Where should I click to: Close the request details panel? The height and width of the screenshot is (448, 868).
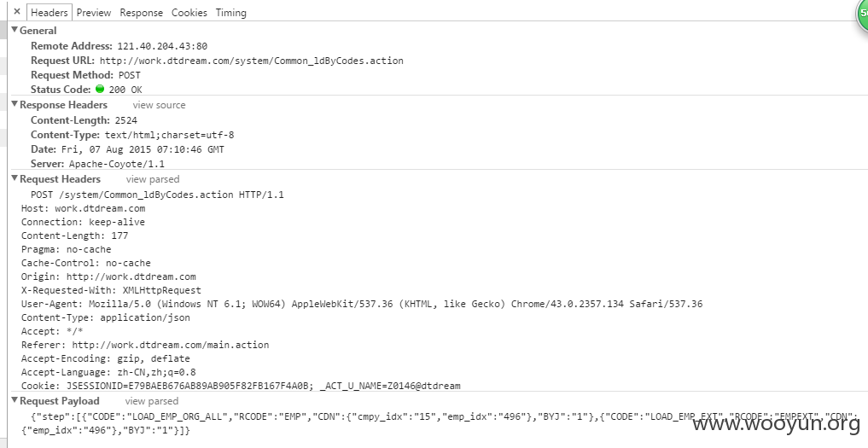click(x=16, y=12)
